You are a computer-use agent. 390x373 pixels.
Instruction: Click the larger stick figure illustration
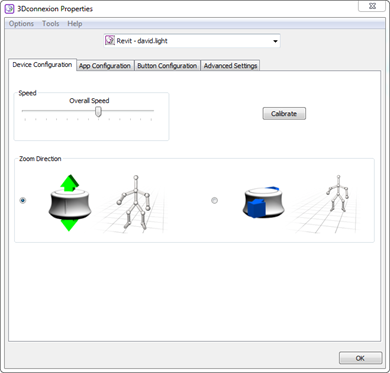pos(135,203)
